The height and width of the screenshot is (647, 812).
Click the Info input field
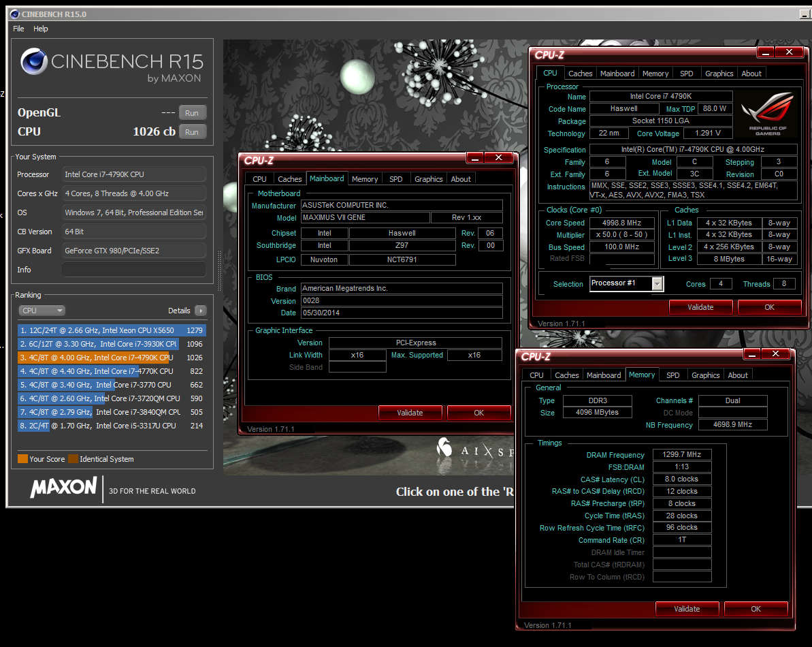click(x=134, y=270)
